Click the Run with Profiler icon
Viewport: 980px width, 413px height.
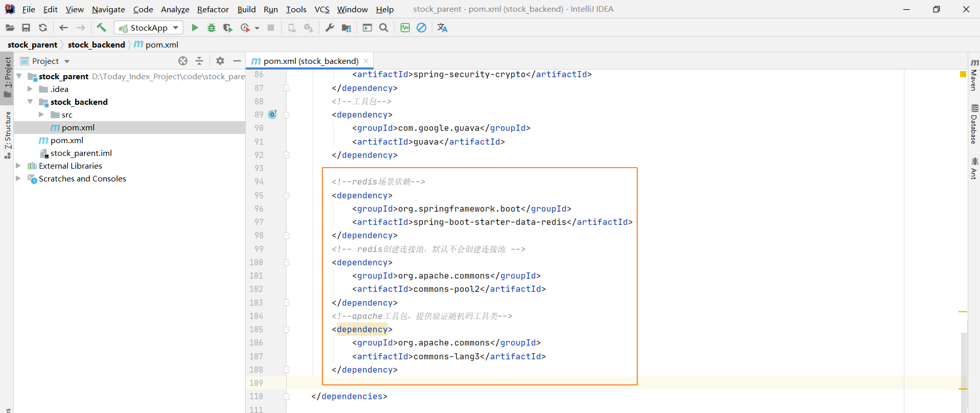245,28
